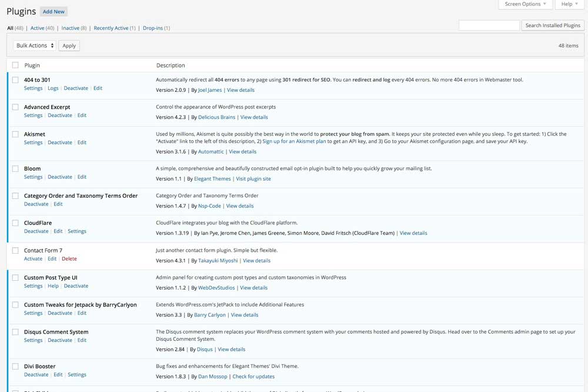The height and width of the screenshot is (392, 588).
Task: Open the Nsp-Code author link
Action: (209, 206)
